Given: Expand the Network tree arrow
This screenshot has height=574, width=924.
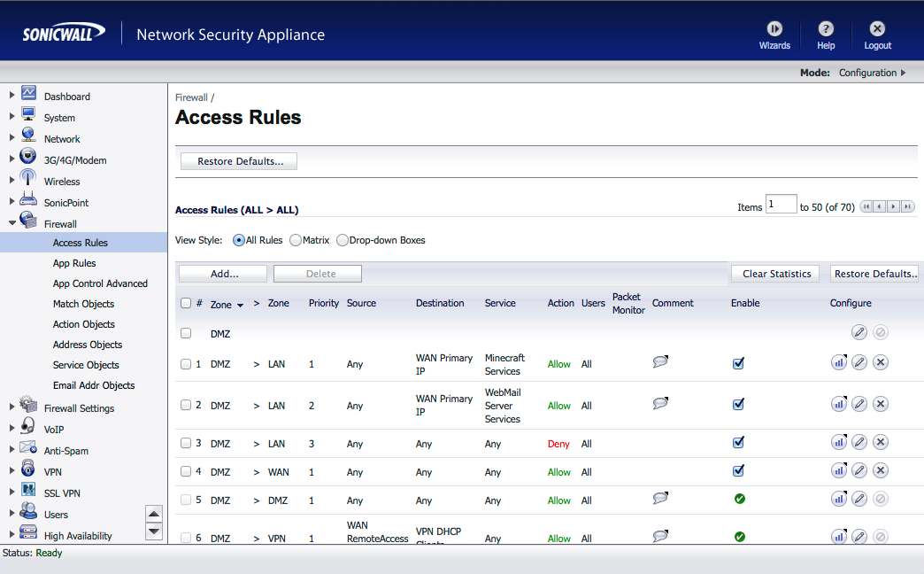Looking at the screenshot, I should click(x=12, y=137).
